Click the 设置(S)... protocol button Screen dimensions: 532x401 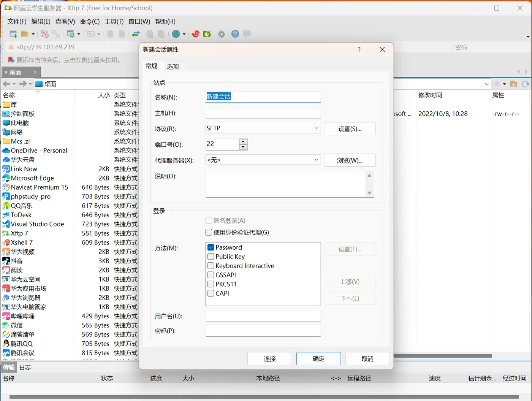[x=350, y=129]
